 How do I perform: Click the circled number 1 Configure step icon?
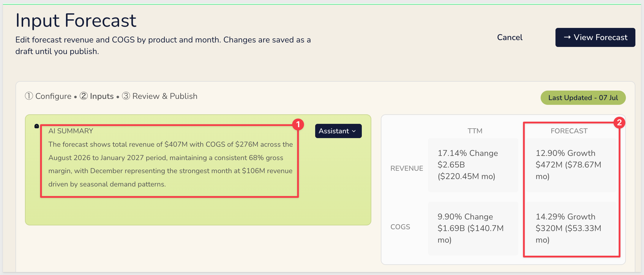click(x=29, y=96)
